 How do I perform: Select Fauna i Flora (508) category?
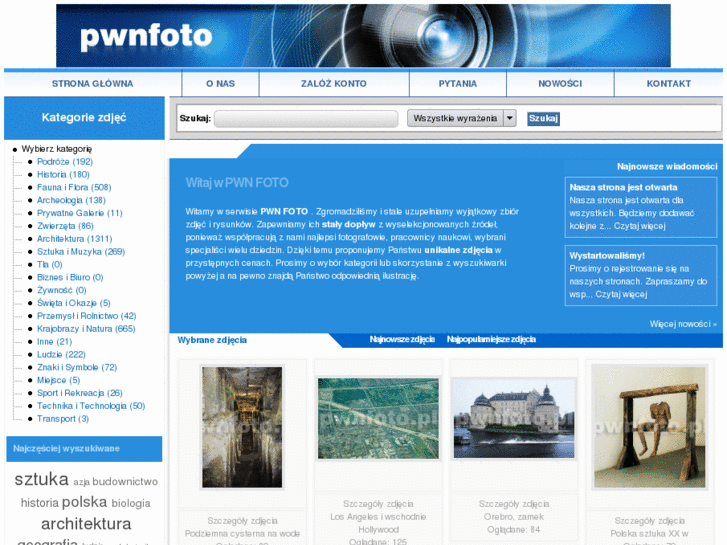click(x=74, y=187)
